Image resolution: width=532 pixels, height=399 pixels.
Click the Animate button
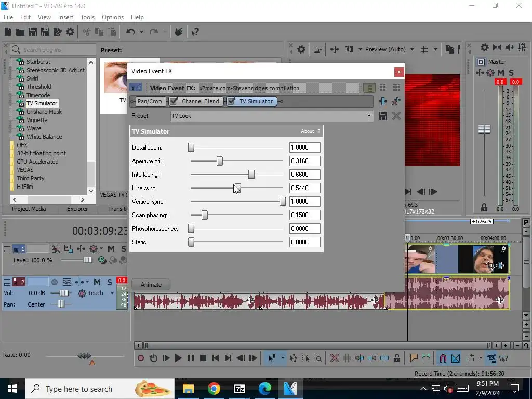click(x=151, y=285)
